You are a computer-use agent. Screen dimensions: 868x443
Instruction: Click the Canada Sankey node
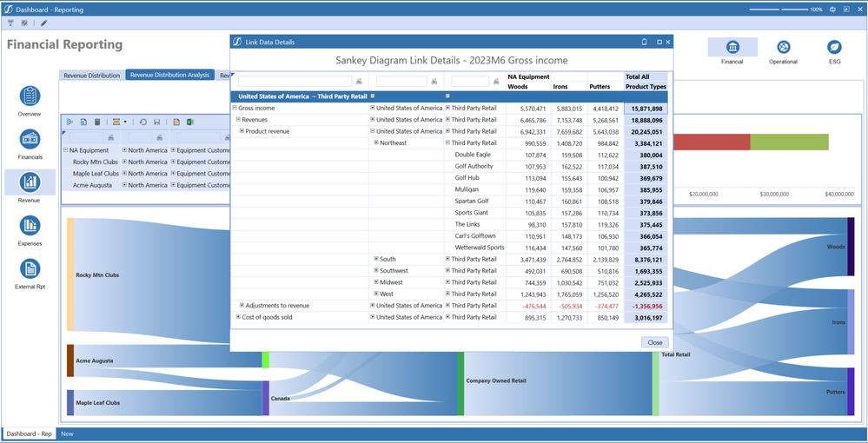(266, 398)
